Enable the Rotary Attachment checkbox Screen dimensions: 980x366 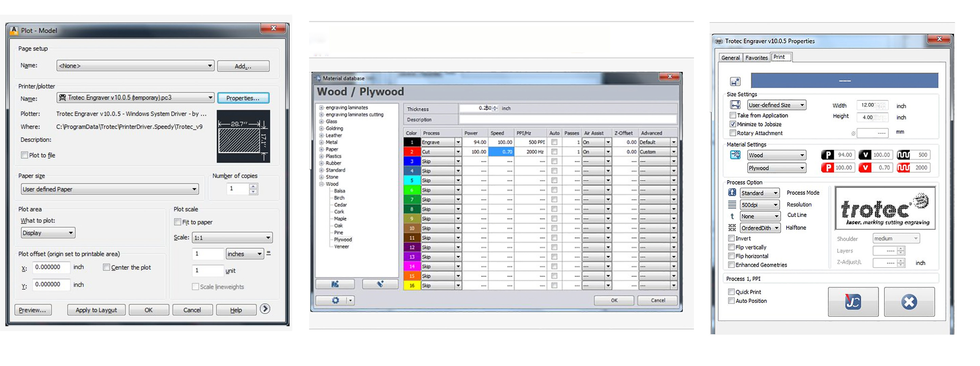[732, 133]
